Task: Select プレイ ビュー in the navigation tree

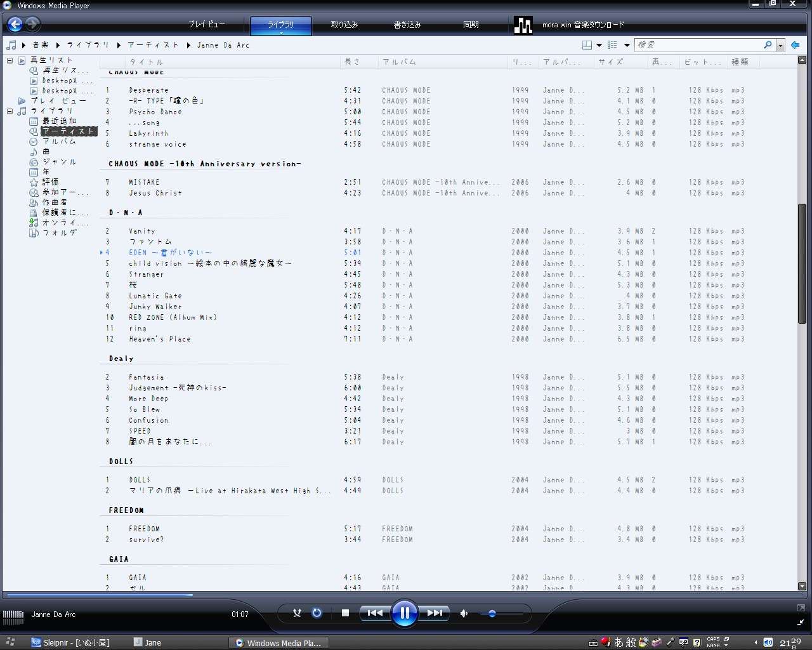Action: click(58, 101)
